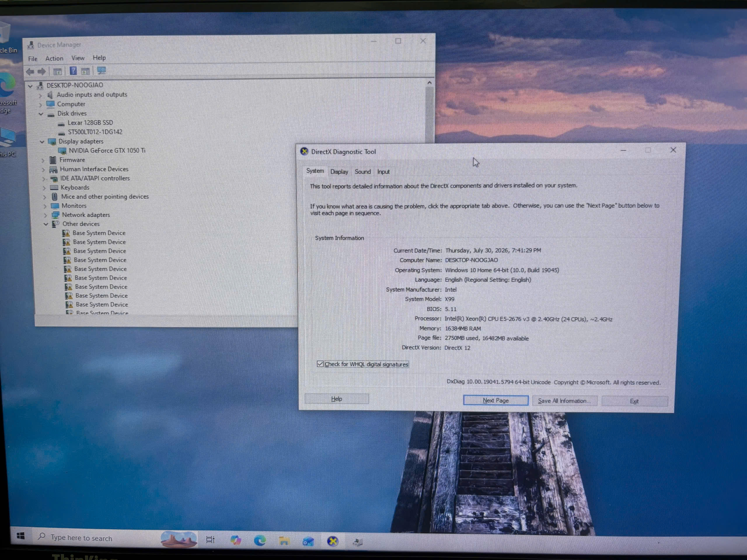
Task: Click the Forward arrow in Device Manager toolbar
Action: pos(41,71)
